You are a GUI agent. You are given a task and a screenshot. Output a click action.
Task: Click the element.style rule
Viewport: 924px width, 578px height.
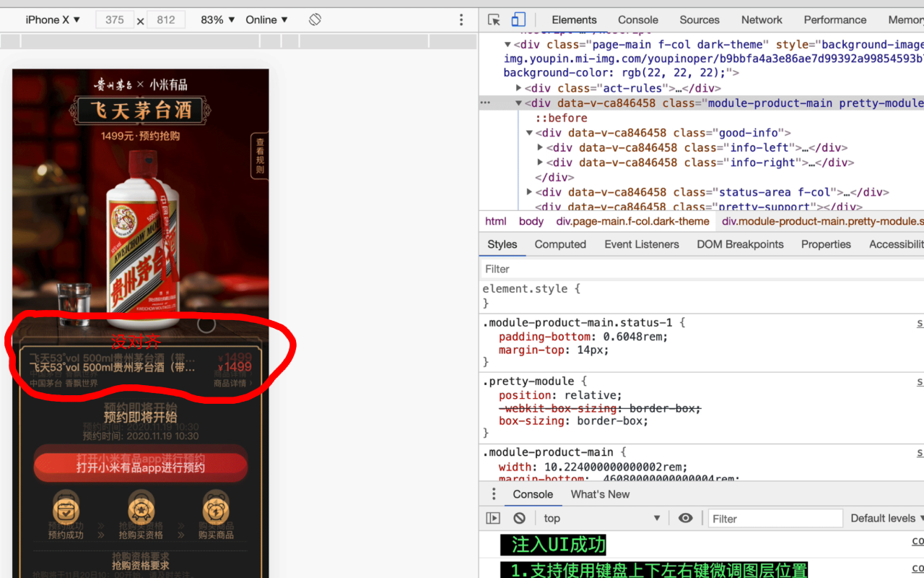tap(531, 288)
